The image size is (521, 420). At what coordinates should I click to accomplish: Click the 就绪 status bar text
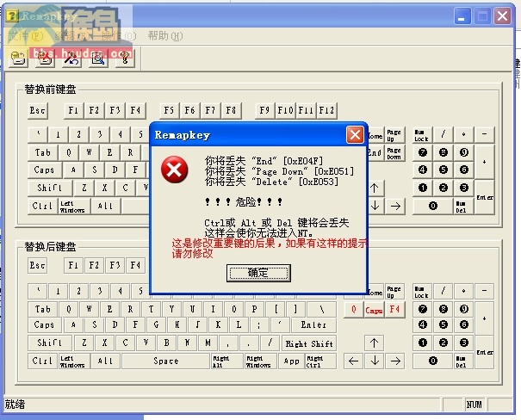pyautogui.click(x=15, y=404)
